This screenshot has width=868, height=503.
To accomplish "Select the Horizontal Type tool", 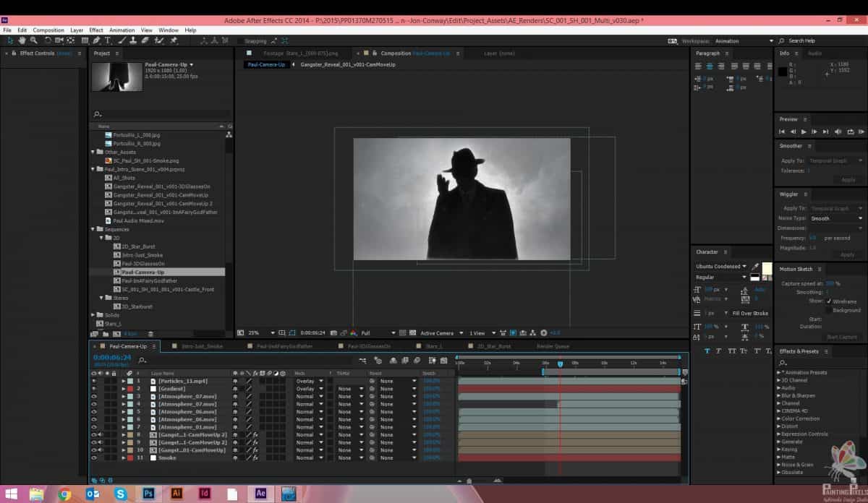I will (x=108, y=41).
